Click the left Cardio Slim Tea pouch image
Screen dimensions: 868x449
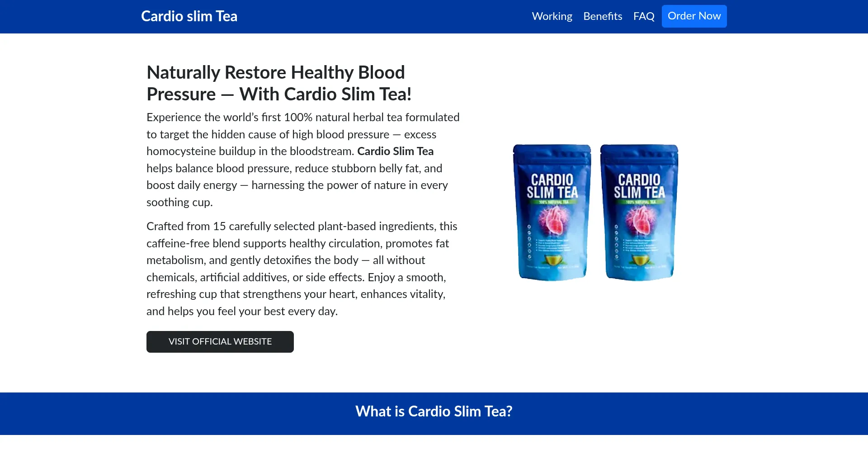552,213
